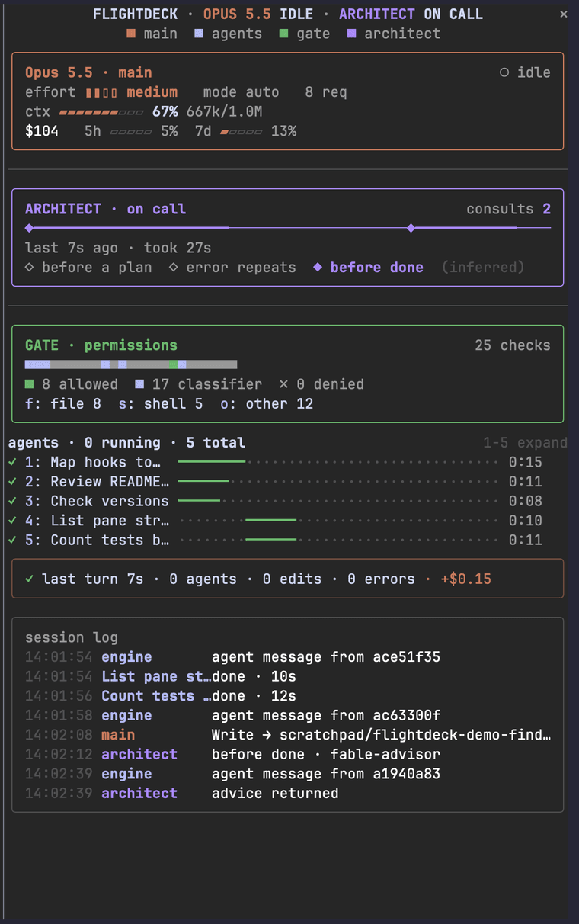Open the main Write scratchpad log entry
This screenshot has height=924, width=579.
point(287,735)
